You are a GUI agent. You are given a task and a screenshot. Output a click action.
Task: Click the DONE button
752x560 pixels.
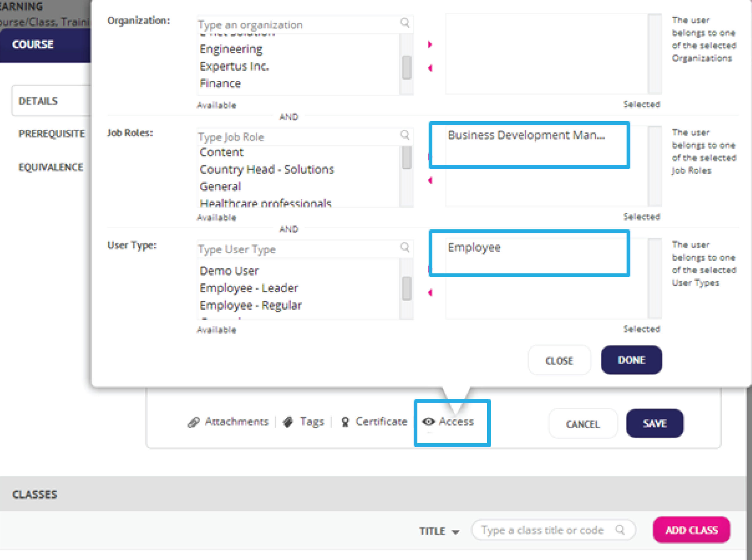631,360
